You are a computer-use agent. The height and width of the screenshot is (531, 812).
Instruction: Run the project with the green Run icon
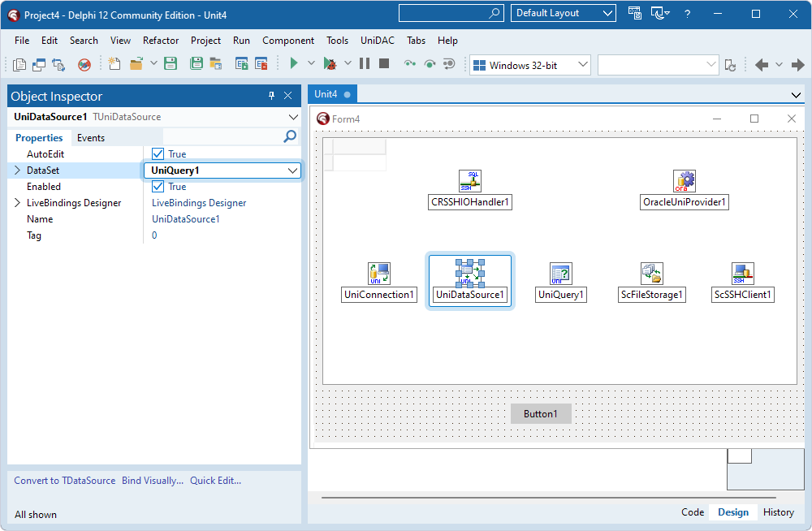pos(293,63)
